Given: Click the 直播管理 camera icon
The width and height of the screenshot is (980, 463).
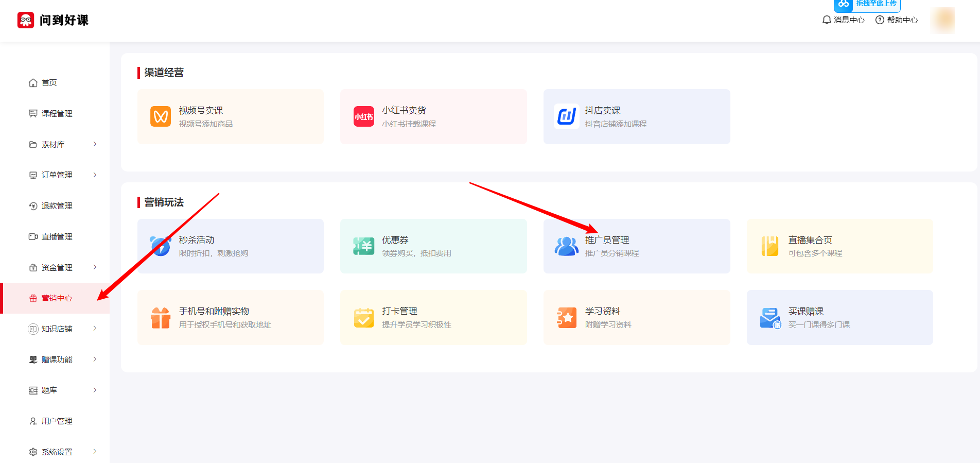Looking at the screenshot, I should coord(33,236).
